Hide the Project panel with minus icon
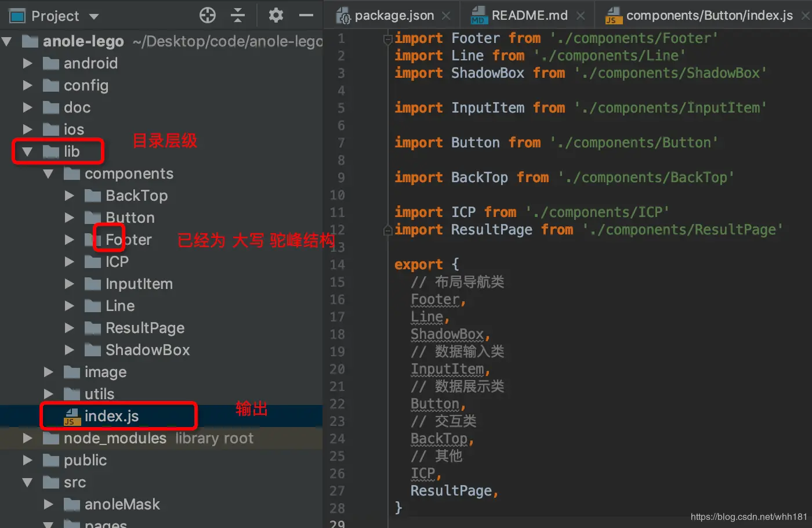This screenshot has height=528, width=812. 306,16
